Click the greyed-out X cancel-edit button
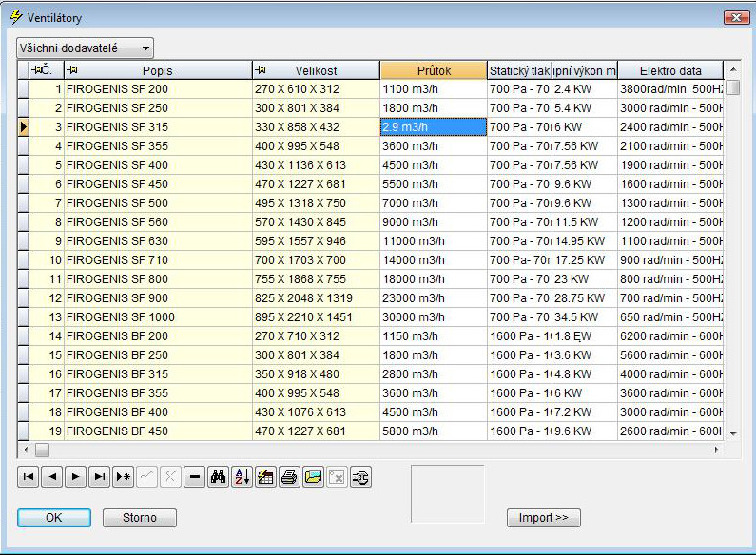756x555 pixels. [170, 477]
